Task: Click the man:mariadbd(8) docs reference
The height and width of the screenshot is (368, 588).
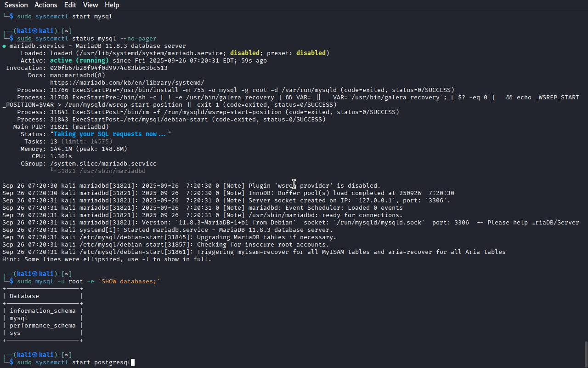Action: tap(78, 75)
